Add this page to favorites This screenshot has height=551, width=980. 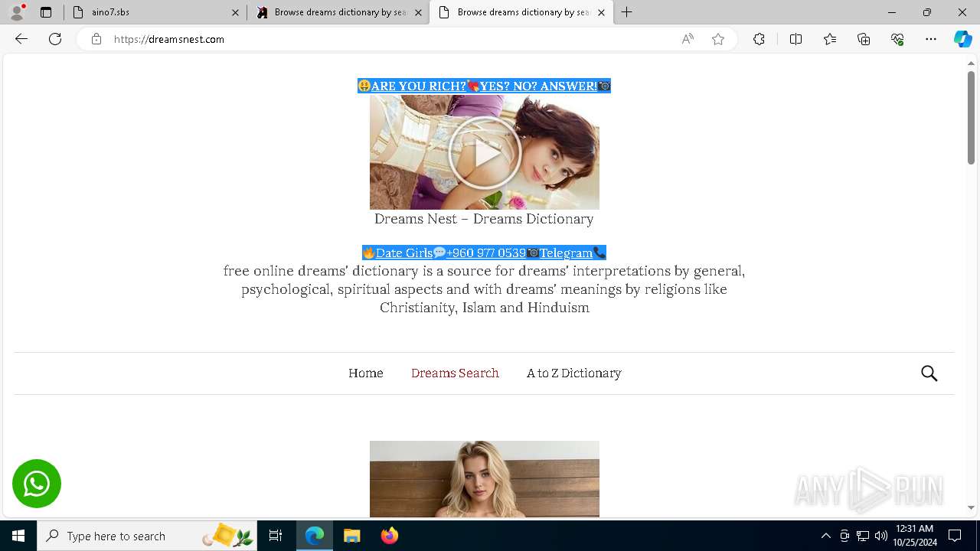click(718, 39)
